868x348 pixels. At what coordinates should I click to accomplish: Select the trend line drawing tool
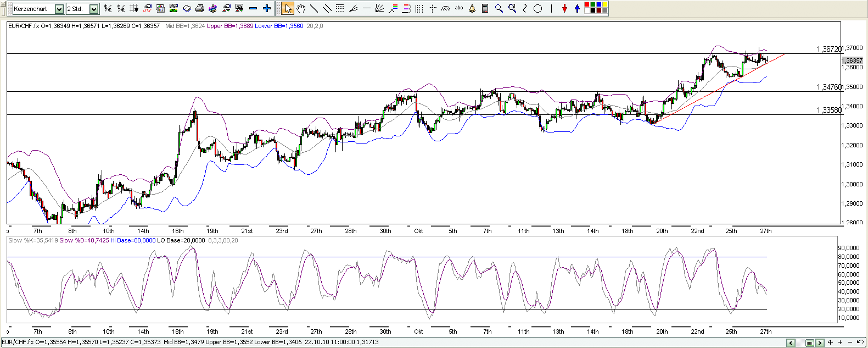click(313, 8)
